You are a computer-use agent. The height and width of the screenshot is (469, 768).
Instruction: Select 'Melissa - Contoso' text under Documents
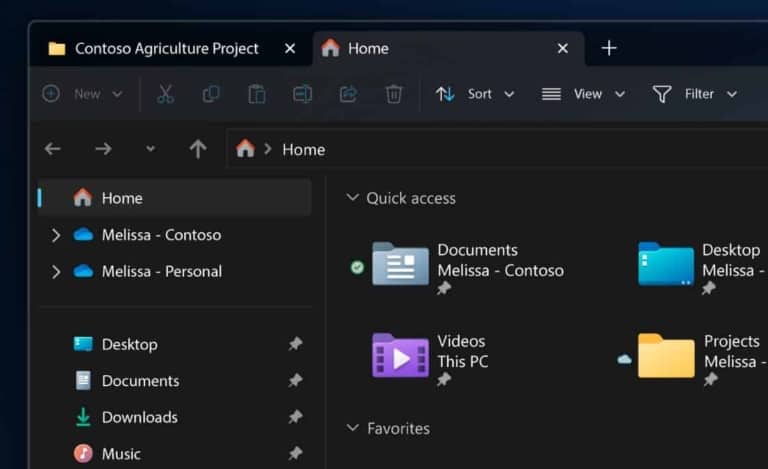point(501,270)
